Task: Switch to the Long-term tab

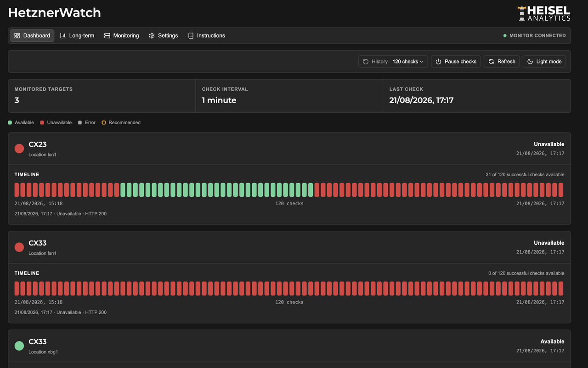Action: point(77,35)
